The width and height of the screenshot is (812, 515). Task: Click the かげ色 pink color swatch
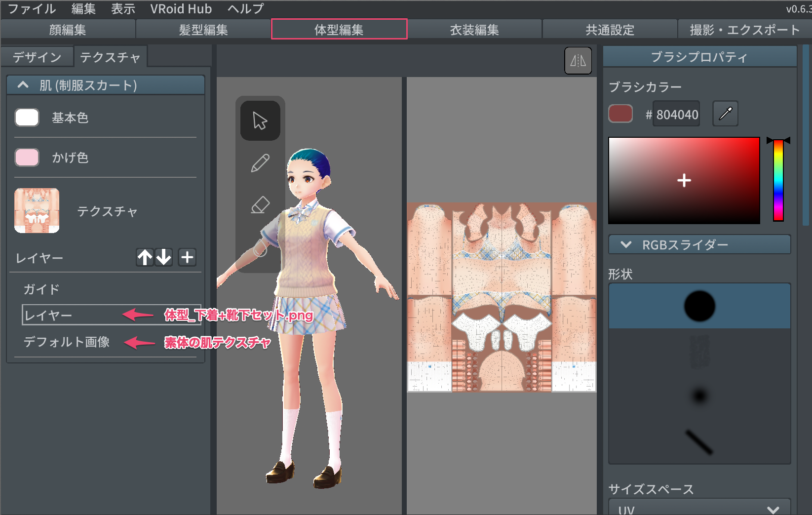click(x=27, y=158)
